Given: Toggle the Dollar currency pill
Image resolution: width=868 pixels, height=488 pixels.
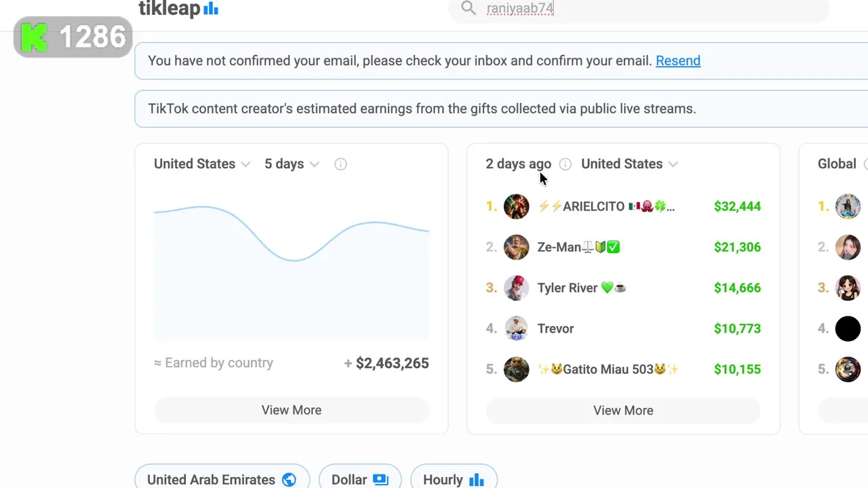Looking at the screenshot, I should (359, 479).
